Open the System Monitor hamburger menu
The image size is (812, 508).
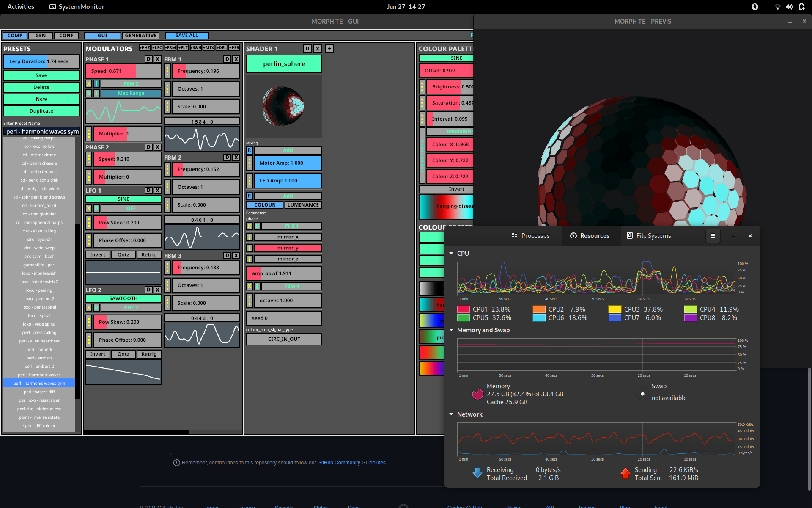tap(713, 236)
